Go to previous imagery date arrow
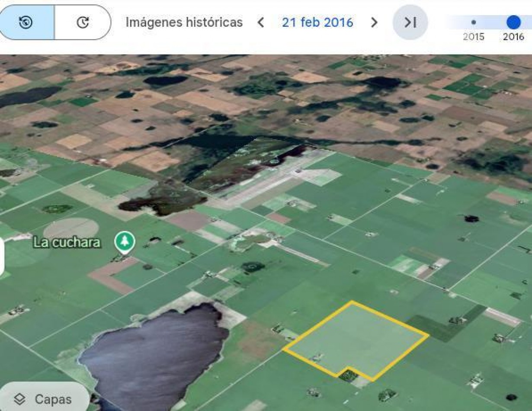The width and height of the screenshot is (532, 411). [x=261, y=22]
